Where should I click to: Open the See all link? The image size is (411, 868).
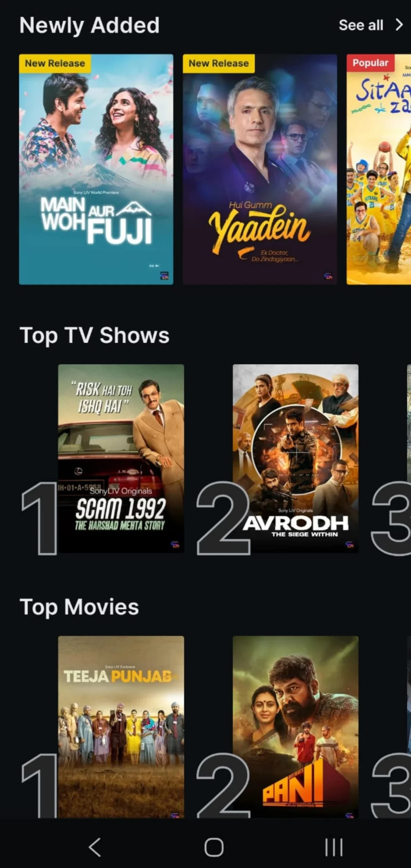click(361, 25)
